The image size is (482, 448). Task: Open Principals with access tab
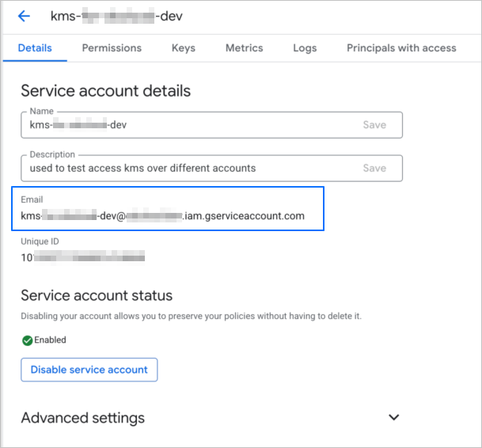pyautogui.click(x=401, y=47)
